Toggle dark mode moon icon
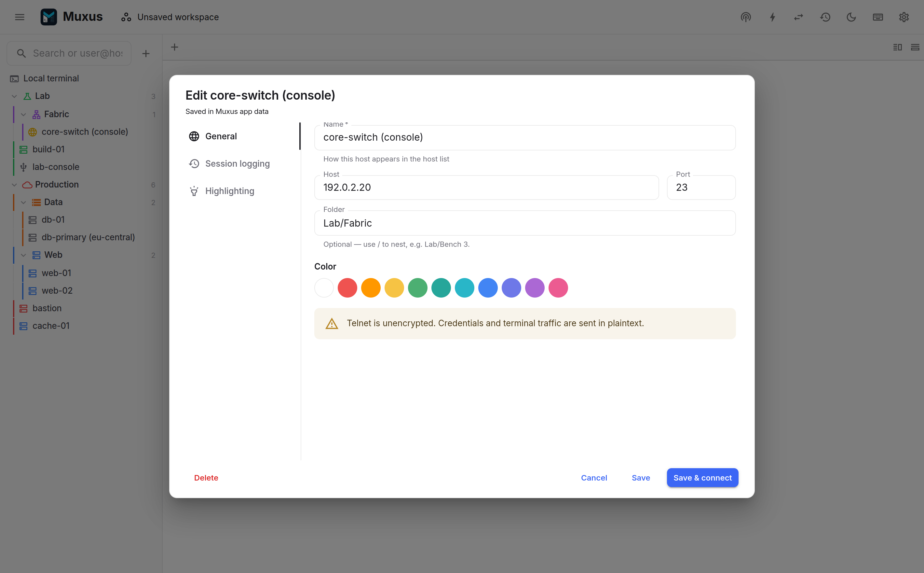924x573 pixels. [851, 17]
